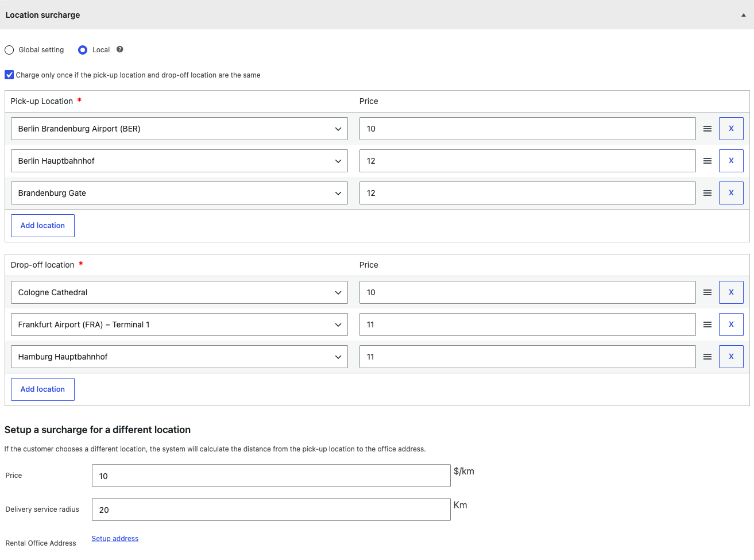
Task: Grab reorder handle for Hamburg Hauptbahnhof row
Action: pos(707,357)
